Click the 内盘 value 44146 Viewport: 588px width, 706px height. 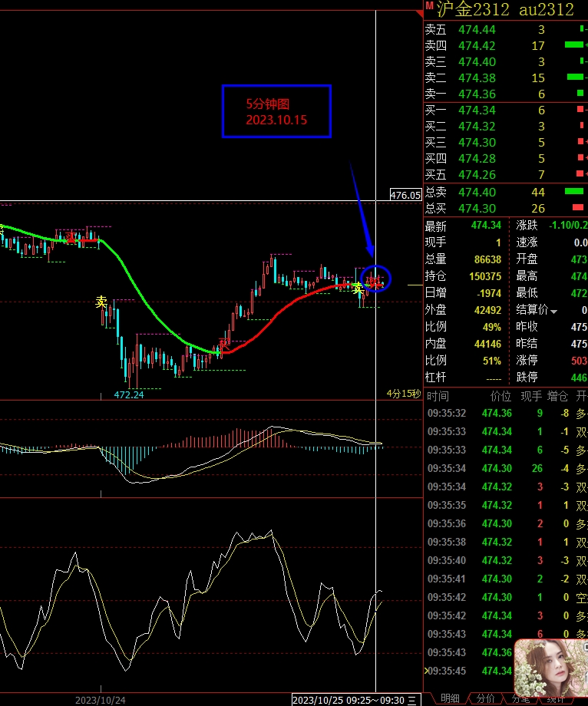487,344
